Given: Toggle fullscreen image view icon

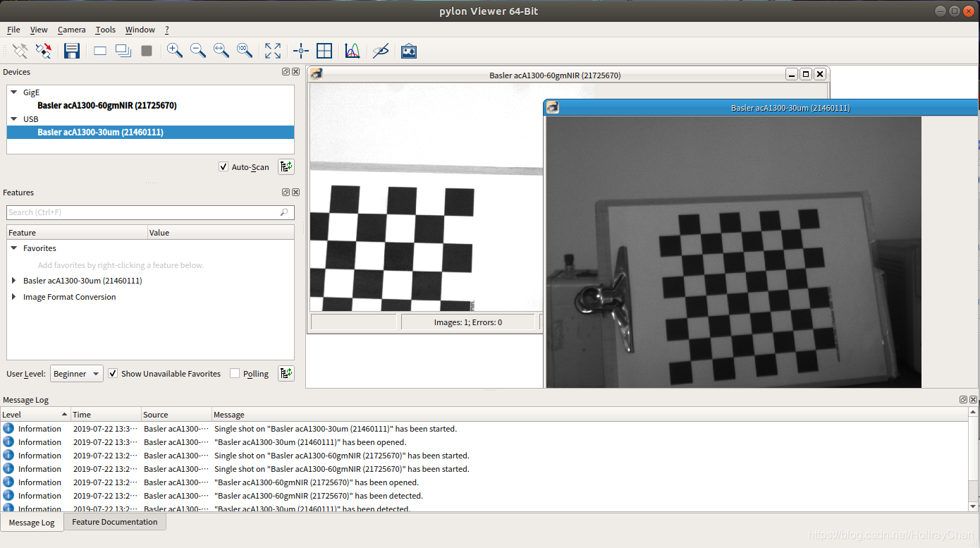Looking at the screenshot, I should point(273,51).
